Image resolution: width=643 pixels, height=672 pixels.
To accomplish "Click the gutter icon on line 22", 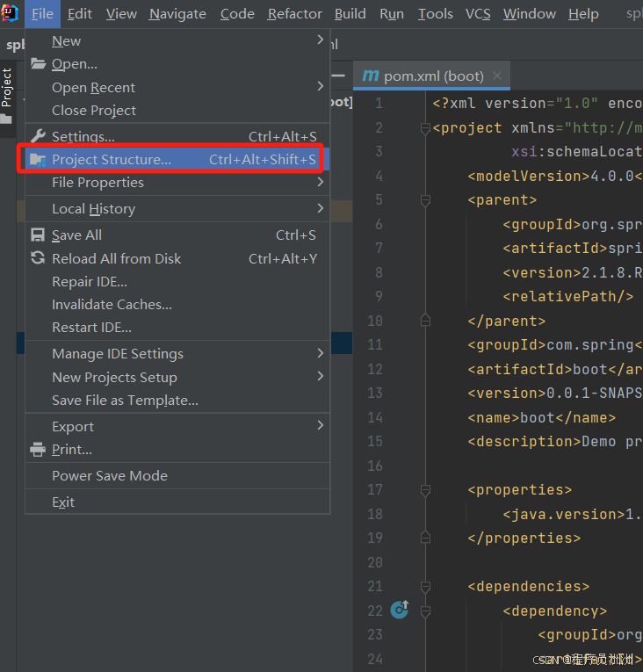I will 400,609.
